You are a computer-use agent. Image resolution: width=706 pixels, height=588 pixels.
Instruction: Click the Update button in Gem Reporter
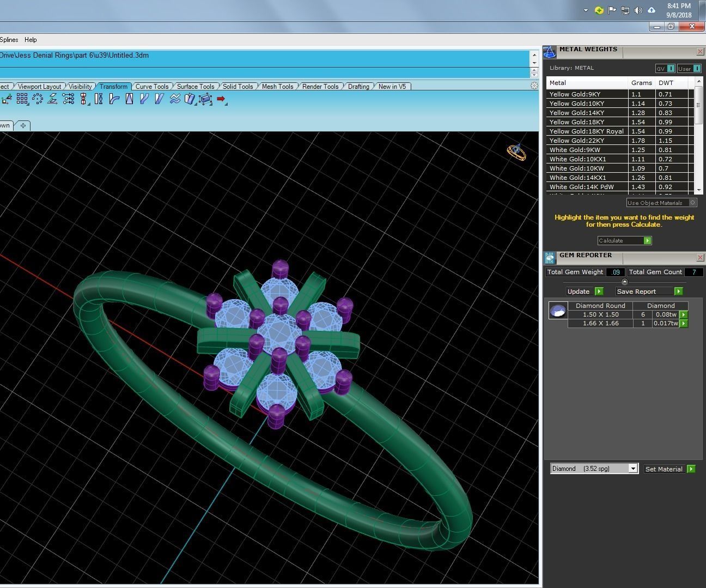[x=585, y=292]
